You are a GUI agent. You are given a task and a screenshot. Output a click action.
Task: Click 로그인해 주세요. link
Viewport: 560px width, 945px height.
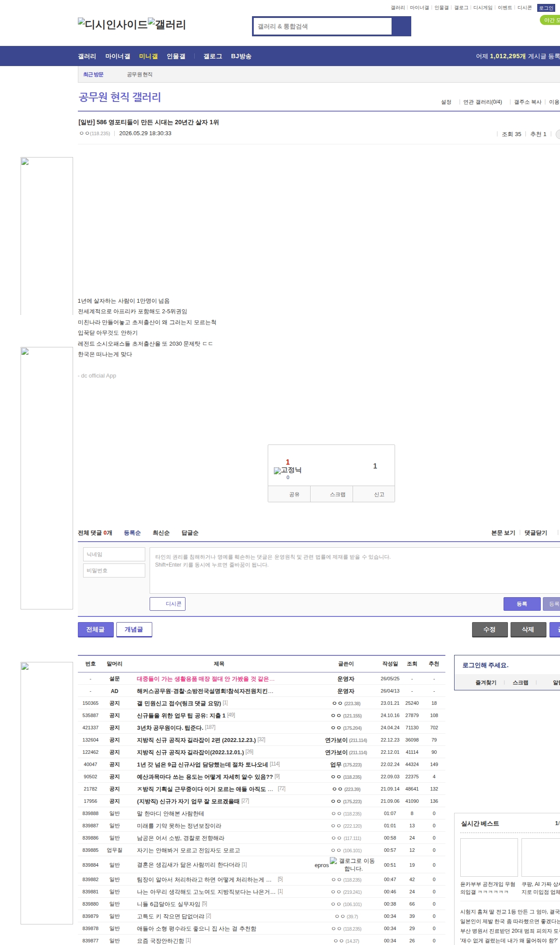[485, 665]
